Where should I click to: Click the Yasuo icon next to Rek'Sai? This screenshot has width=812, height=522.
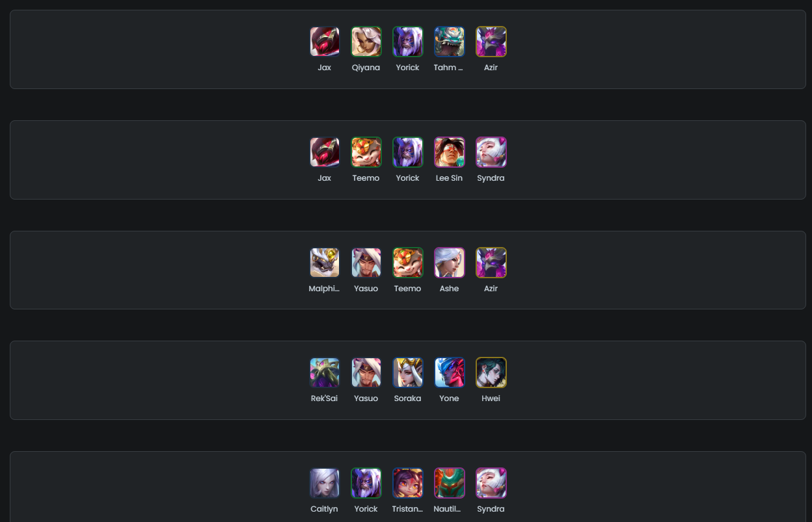coord(366,372)
